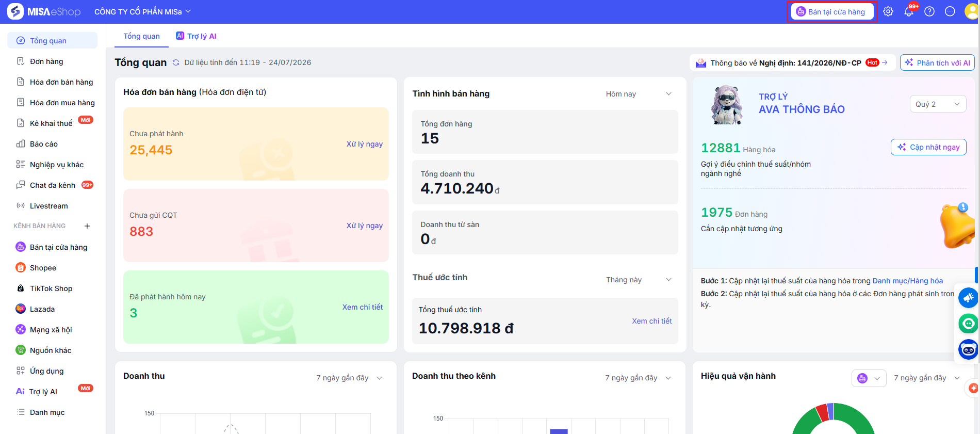Click the Chưa gửi CQT value 883

point(141,232)
